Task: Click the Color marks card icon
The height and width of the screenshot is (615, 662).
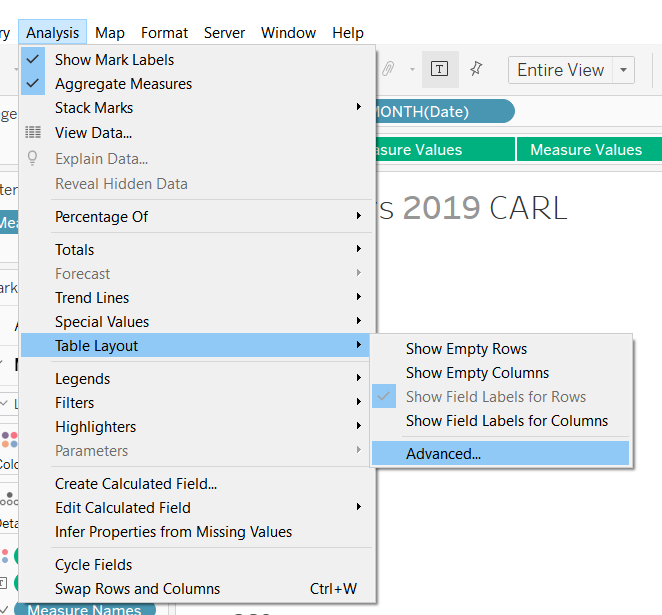Action: click(x=9, y=441)
